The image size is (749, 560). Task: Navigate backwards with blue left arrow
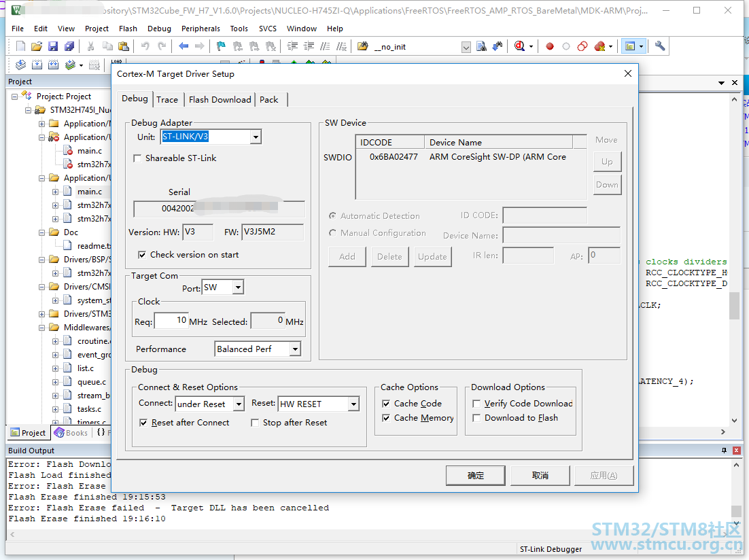tap(184, 46)
